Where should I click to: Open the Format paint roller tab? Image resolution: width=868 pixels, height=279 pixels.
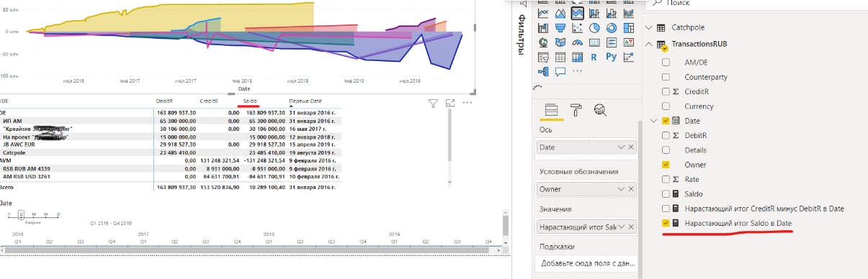click(x=576, y=110)
